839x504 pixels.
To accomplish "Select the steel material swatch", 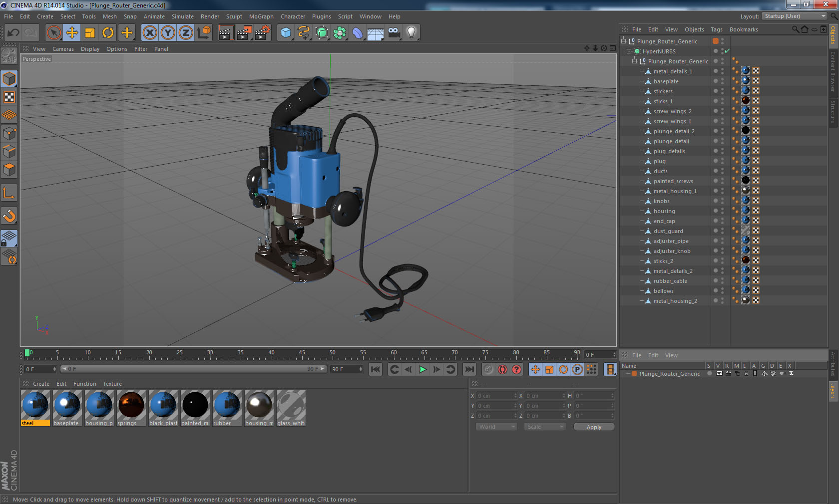I will [35, 408].
